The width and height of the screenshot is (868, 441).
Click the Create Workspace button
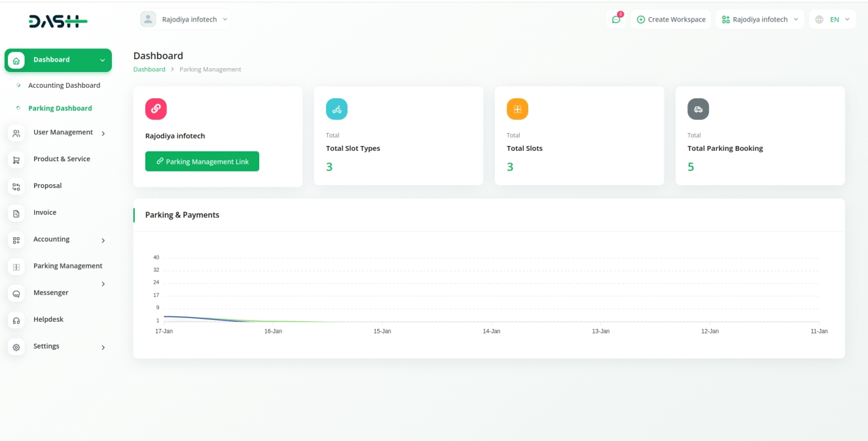tap(671, 20)
